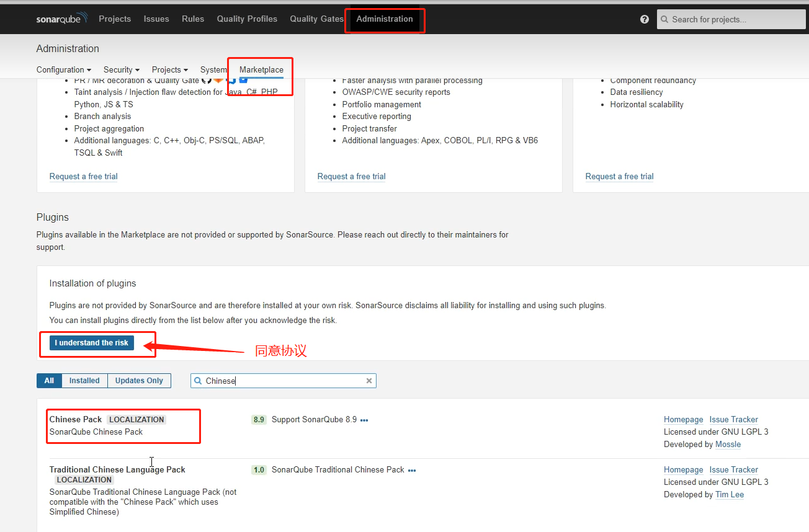Click the Plugins section heading
809x532 pixels.
coord(53,218)
